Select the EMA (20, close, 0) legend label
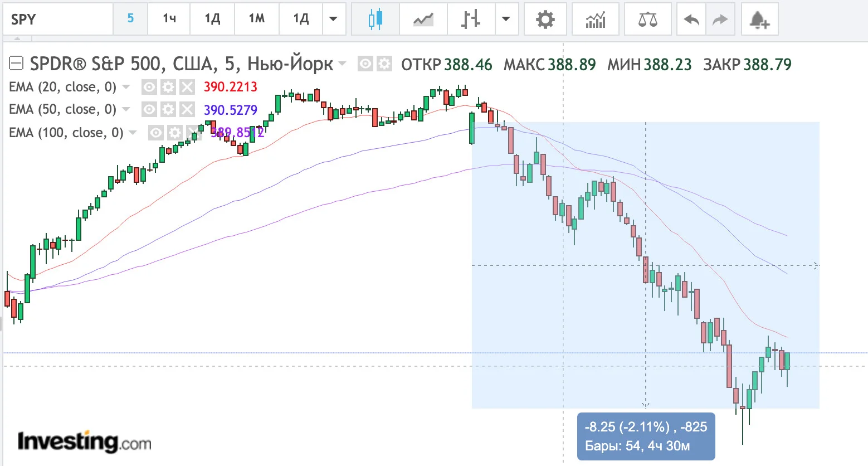Image resolution: width=868 pixels, height=466 pixels. coord(63,87)
